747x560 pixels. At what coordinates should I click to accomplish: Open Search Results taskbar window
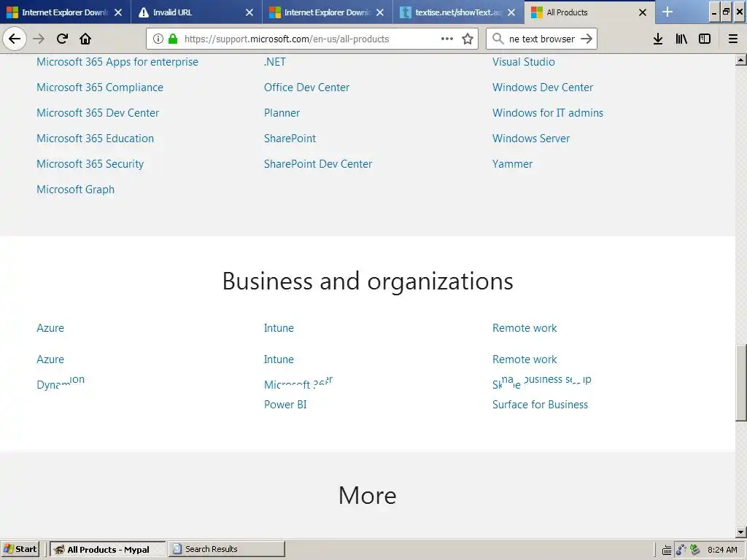(x=226, y=549)
